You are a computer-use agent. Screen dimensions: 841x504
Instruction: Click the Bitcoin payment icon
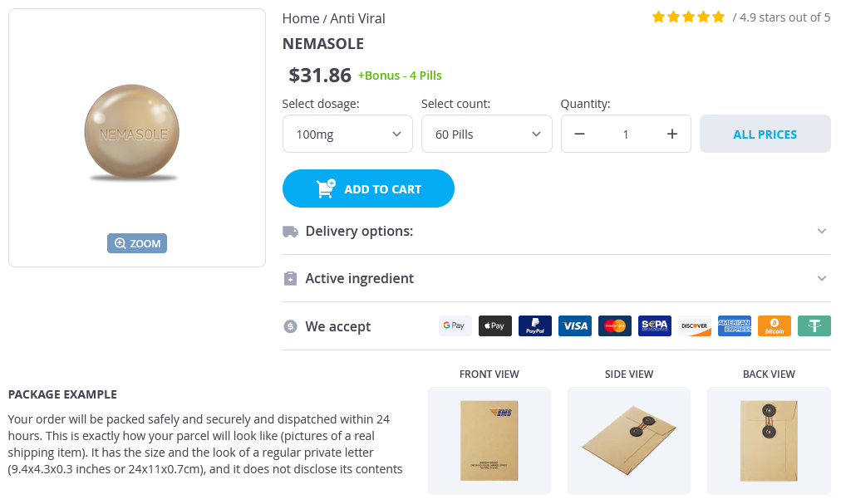pos(775,326)
